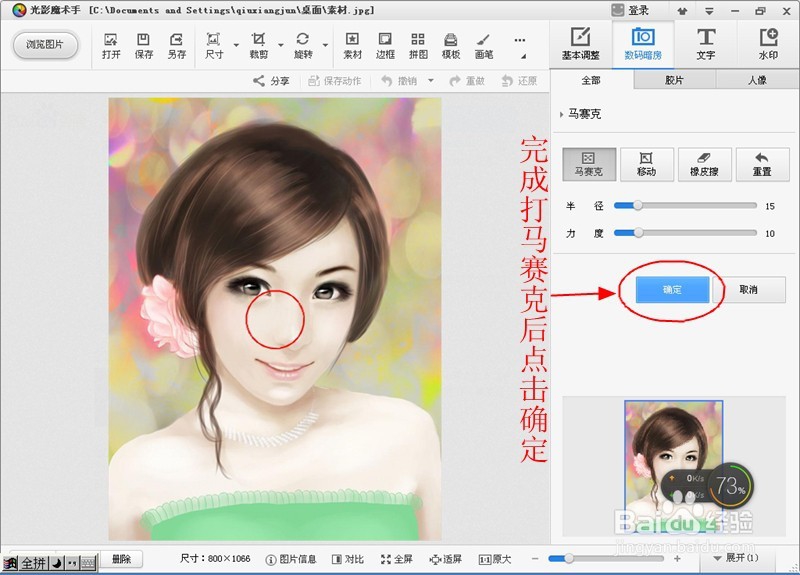Collapse the 马赛克 section expander
800x575 pixels.
pyautogui.click(x=561, y=114)
